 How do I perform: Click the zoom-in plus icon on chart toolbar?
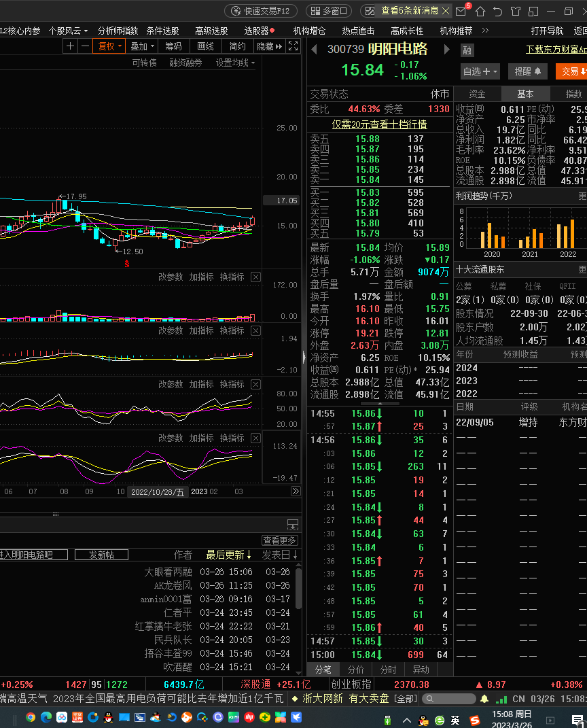coord(71,46)
